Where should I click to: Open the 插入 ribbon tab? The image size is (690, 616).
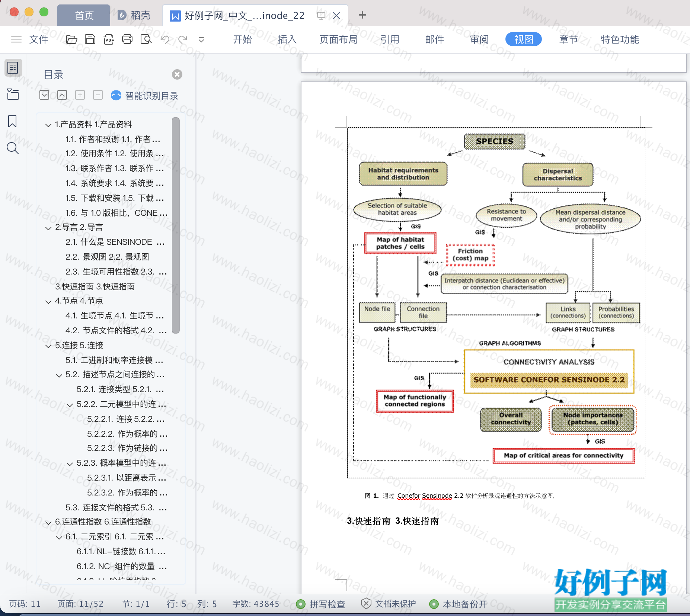287,39
